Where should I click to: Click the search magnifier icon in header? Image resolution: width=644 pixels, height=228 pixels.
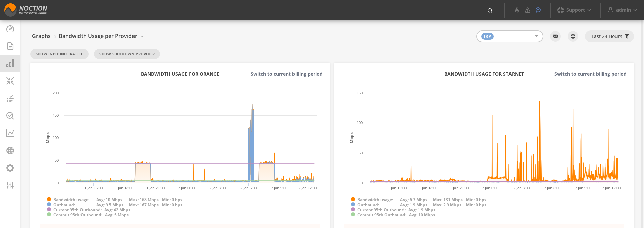coord(490,10)
